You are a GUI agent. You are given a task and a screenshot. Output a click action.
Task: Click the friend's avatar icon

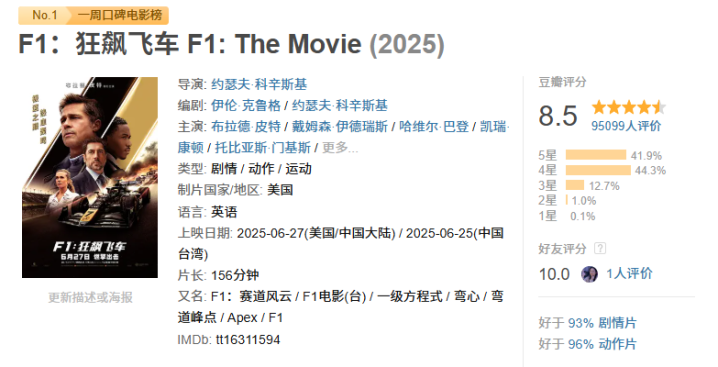click(x=589, y=274)
